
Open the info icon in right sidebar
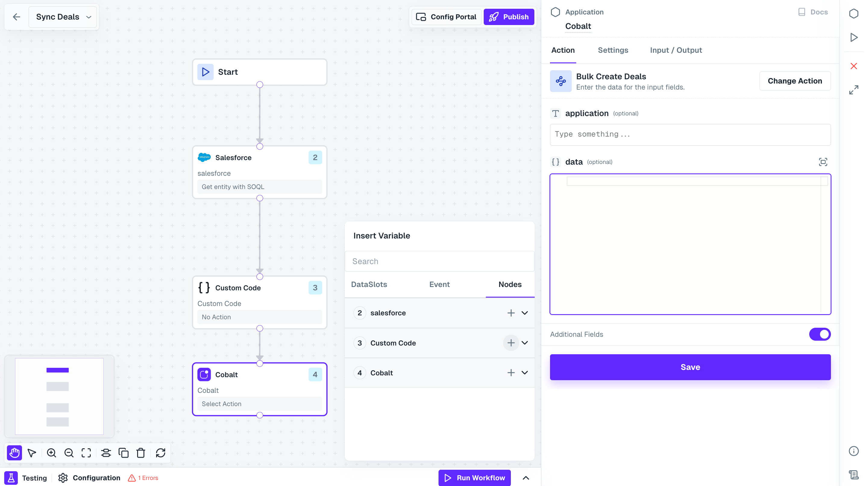(854, 451)
